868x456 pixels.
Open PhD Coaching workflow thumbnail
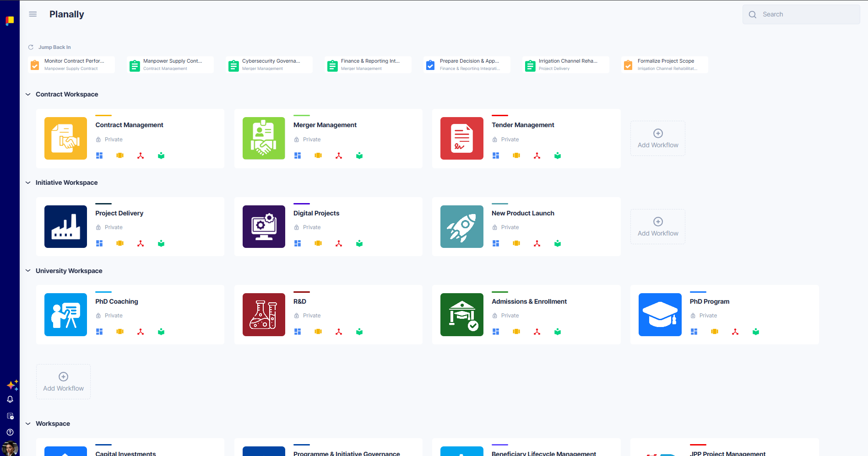pos(65,315)
